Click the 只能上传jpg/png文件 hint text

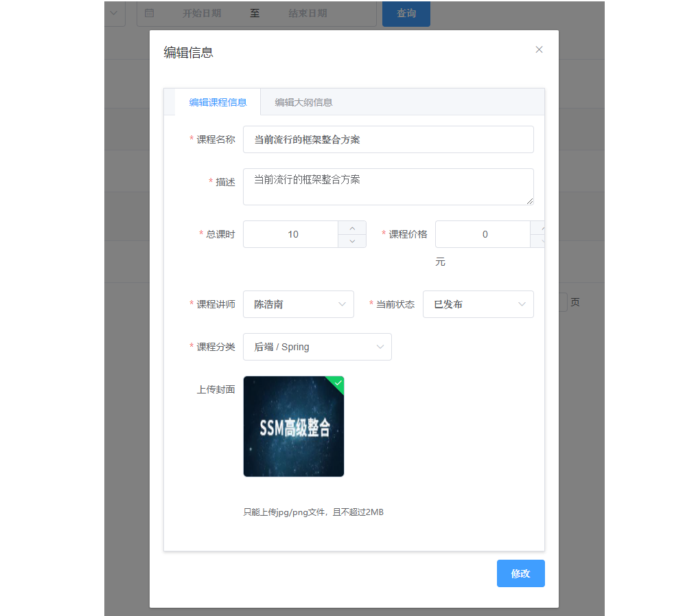(313, 512)
